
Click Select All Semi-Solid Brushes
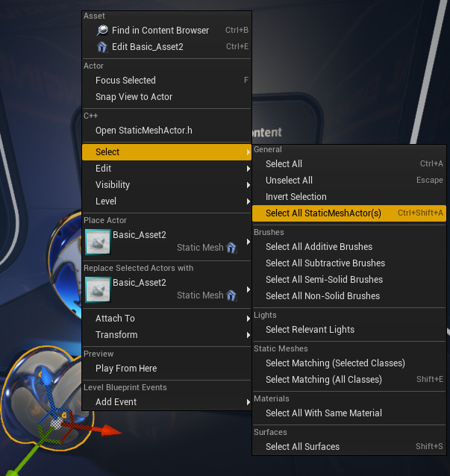click(349, 279)
